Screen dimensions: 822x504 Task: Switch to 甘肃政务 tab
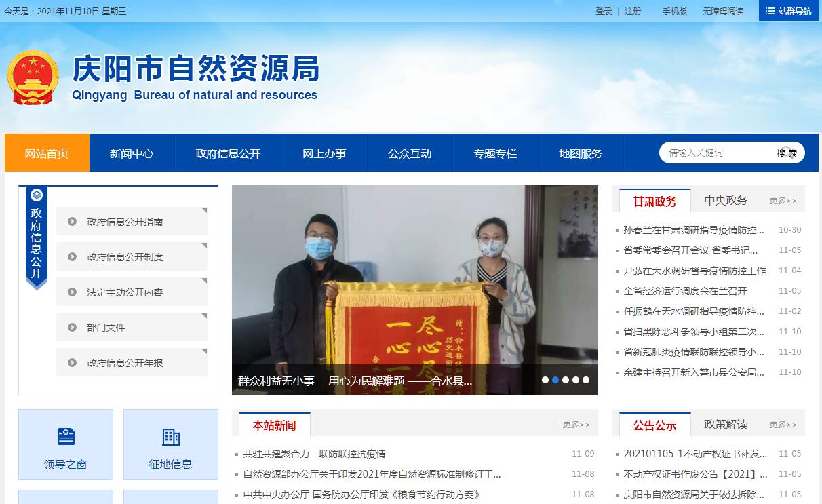pos(655,201)
